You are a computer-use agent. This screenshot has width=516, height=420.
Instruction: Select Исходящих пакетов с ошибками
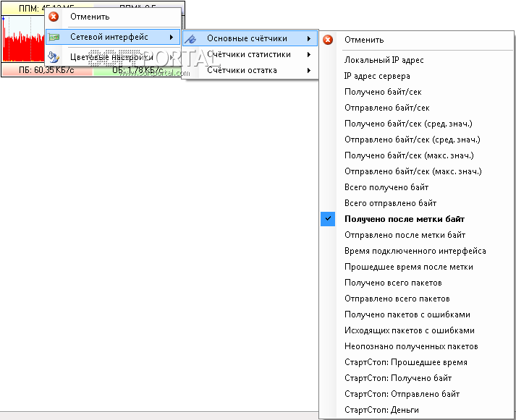click(x=417, y=330)
